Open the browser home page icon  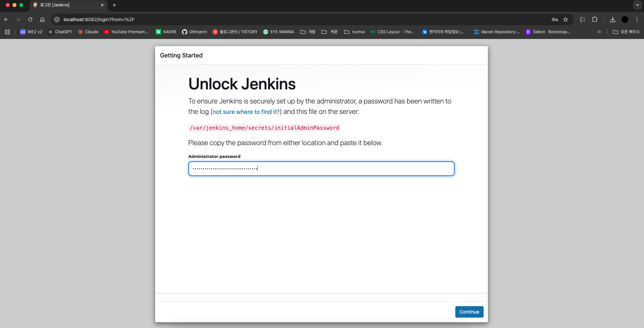tap(42, 19)
